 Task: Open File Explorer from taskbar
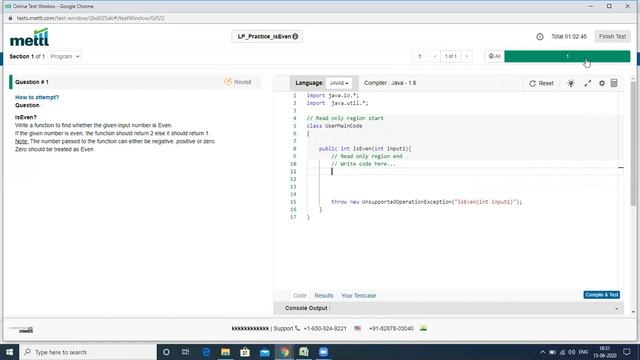pos(225,352)
